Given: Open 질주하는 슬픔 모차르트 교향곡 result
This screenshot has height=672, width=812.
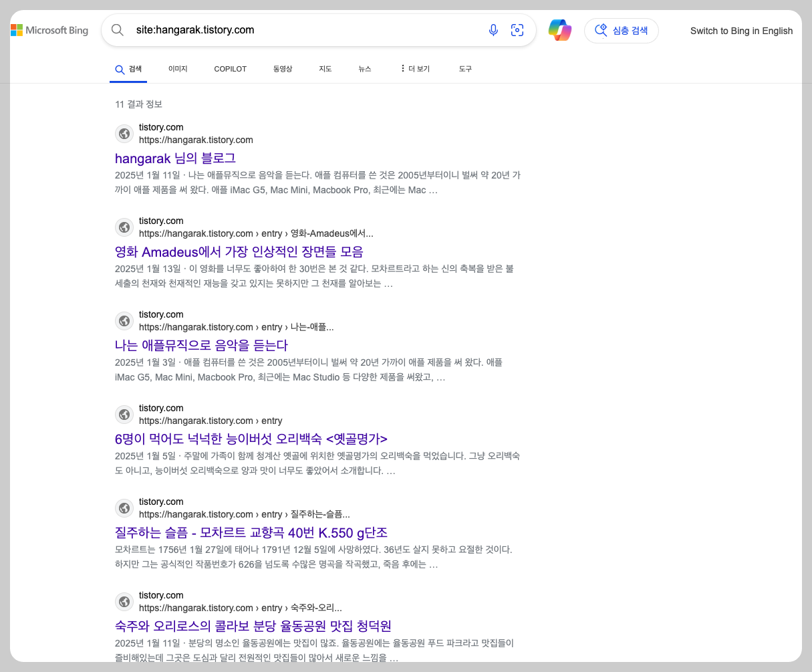Looking at the screenshot, I should point(251,533).
